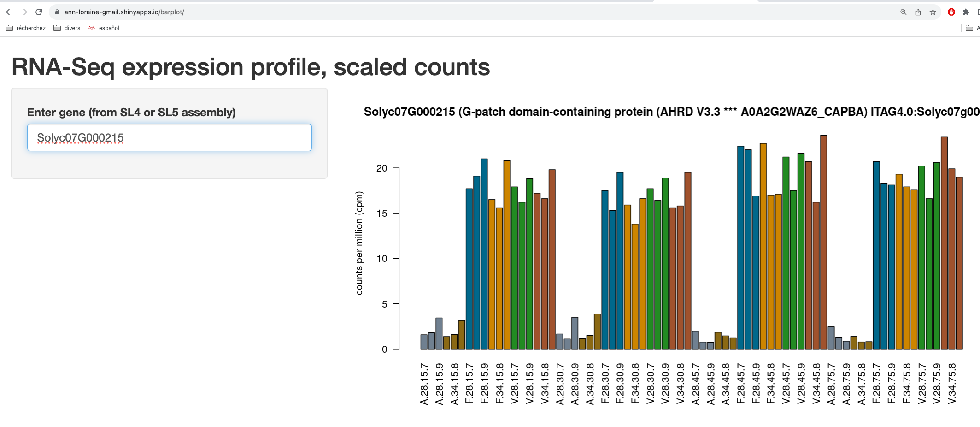Viewport: 980px width, 427px height.
Task: Share this page using the share icon
Action: pyautogui.click(x=918, y=12)
